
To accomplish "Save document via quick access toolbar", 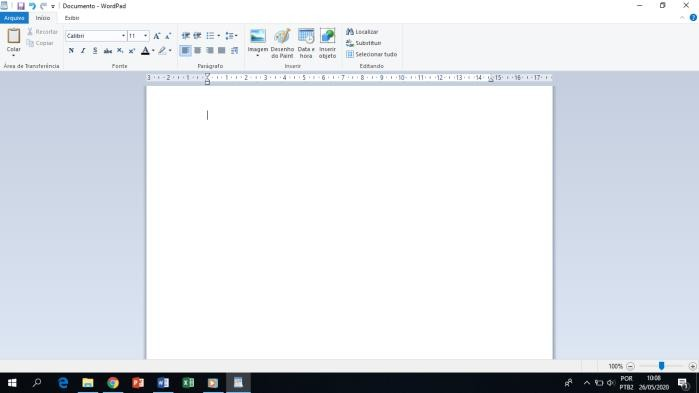I will [x=21, y=6].
